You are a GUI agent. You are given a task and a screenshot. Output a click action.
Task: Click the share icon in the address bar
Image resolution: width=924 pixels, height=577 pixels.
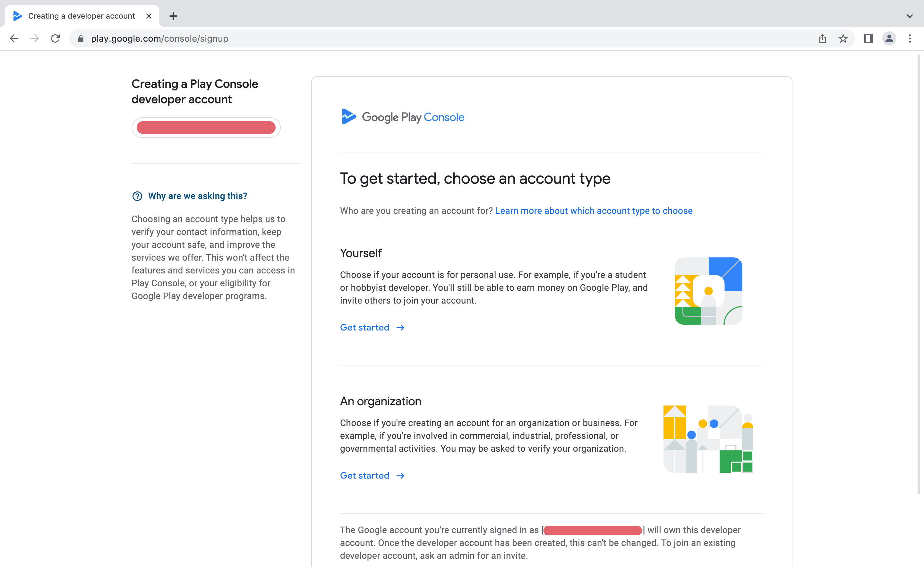pyautogui.click(x=822, y=38)
